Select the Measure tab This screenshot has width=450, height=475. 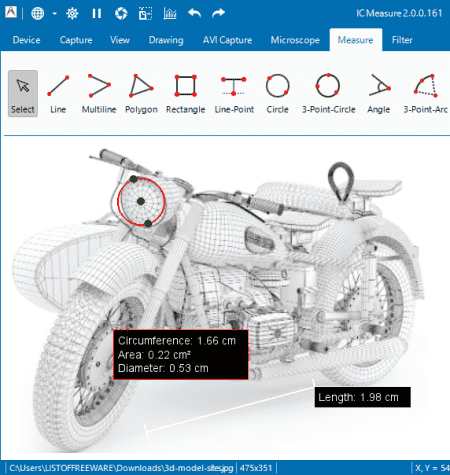355,40
